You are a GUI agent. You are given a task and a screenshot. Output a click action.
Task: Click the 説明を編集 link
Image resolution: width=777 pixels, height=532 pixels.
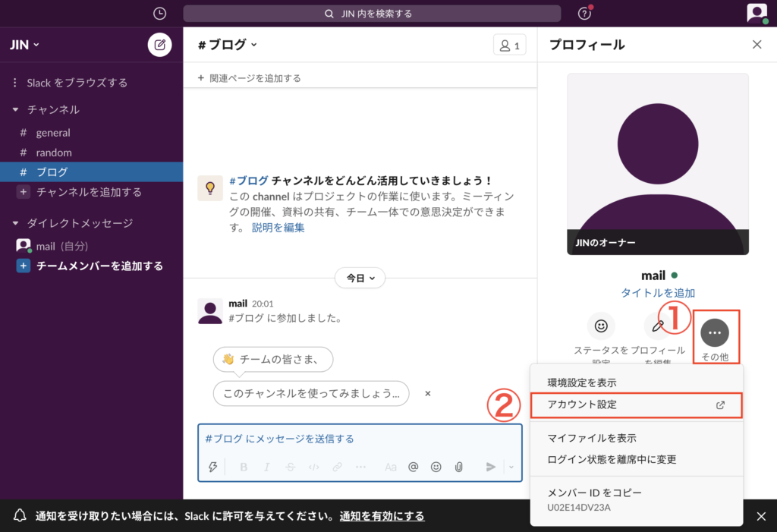pyautogui.click(x=278, y=228)
